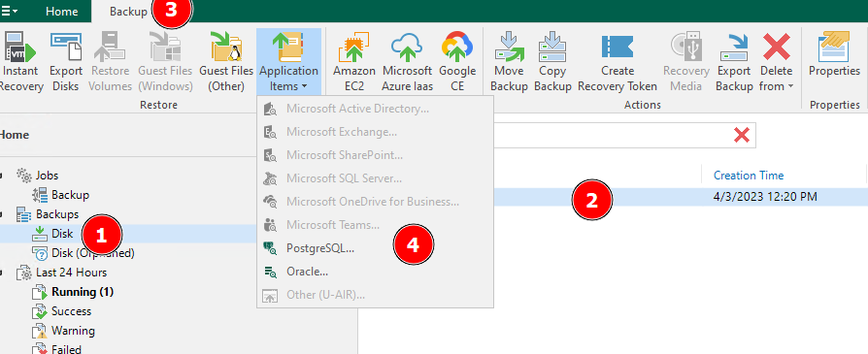Open the main hamburger menu
Image resolution: width=868 pixels, height=354 pixels.
[10, 11]
